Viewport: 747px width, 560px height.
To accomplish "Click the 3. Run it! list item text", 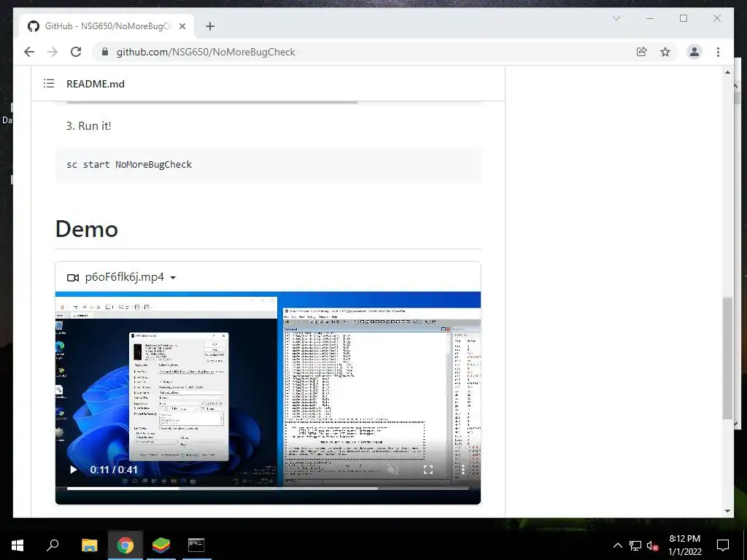I will [88, 125].
